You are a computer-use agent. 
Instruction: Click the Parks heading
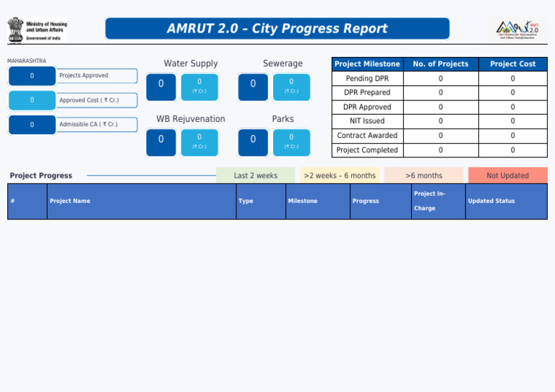(283, 119)
